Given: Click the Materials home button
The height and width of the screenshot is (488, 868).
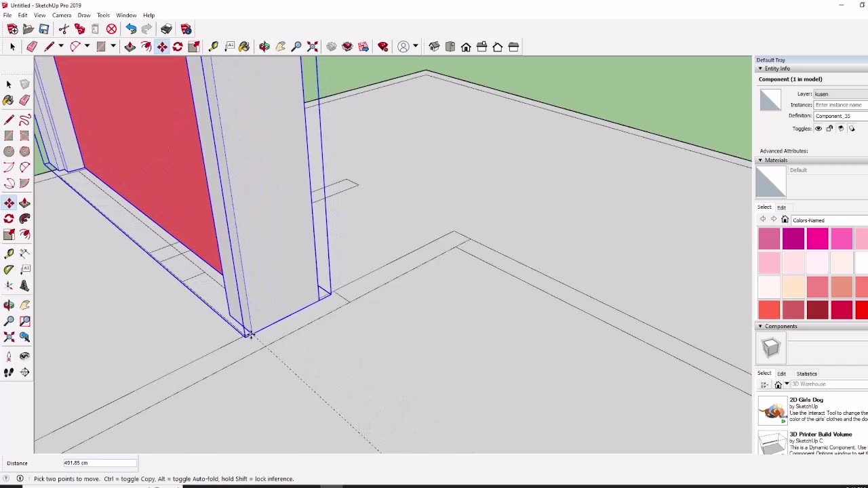Looking at the screenshot, I should [x=785, y=220].
